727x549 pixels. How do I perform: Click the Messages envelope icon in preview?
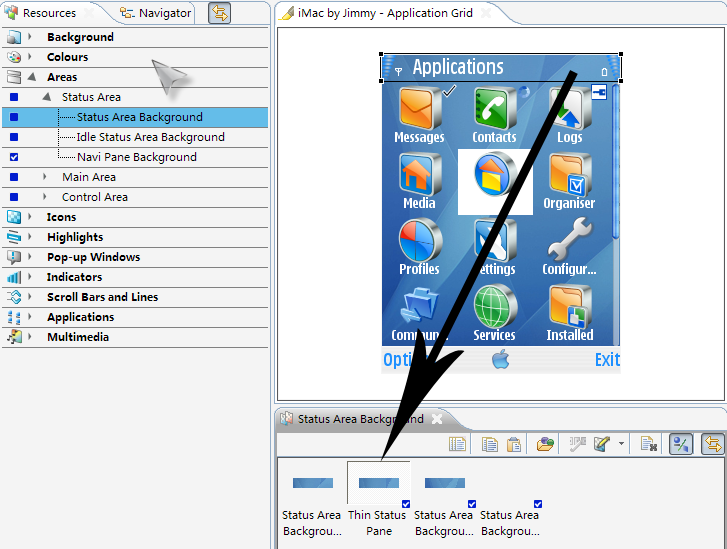tap(420, 109)
